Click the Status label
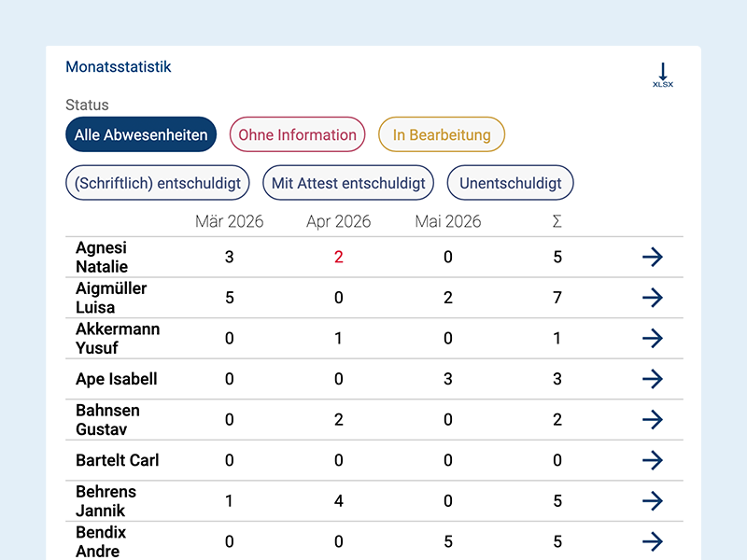The width and height of the screenshot is (747, 560). coord(87,105)
